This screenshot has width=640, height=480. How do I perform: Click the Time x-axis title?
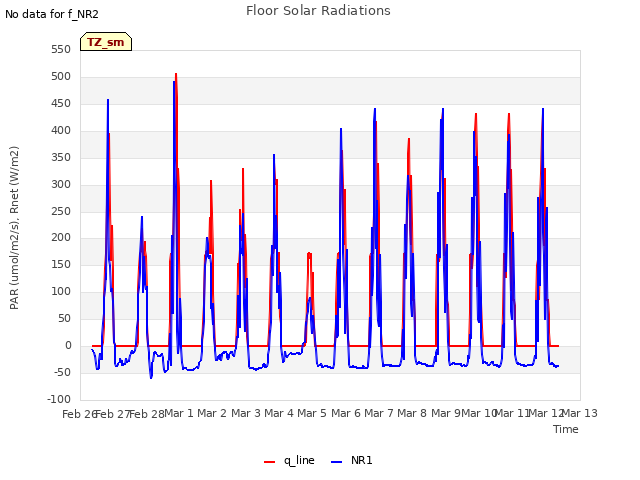(566, 429)
